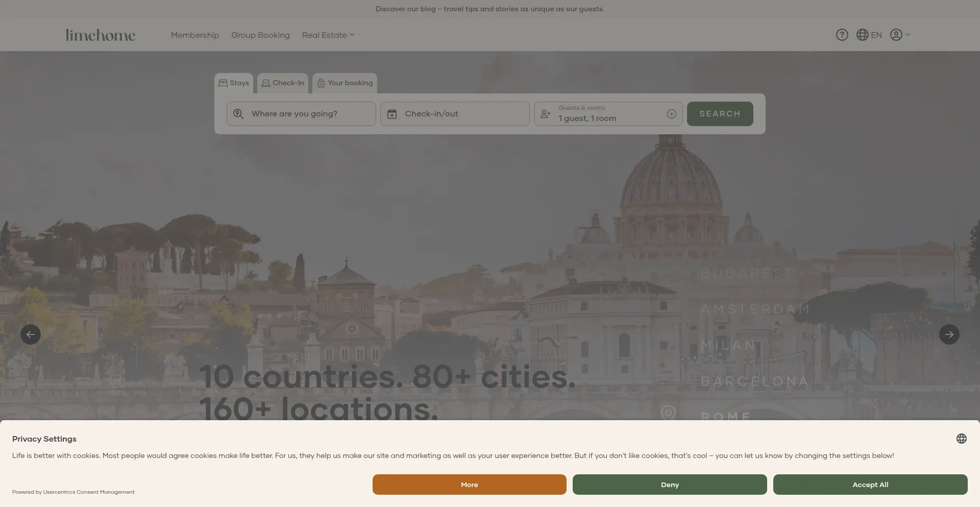The image size is (980, 507).
Task: Click the limehome logo
Action: pos(101,35)
